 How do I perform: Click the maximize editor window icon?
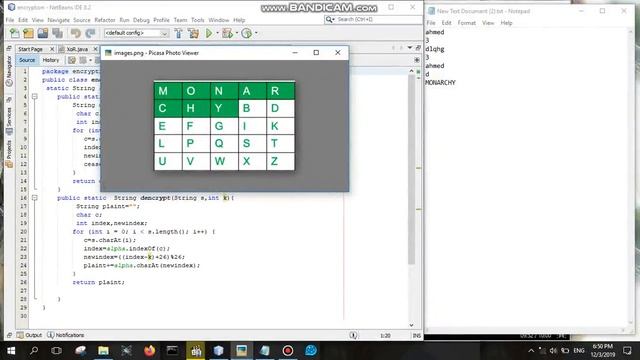[418, 48]
